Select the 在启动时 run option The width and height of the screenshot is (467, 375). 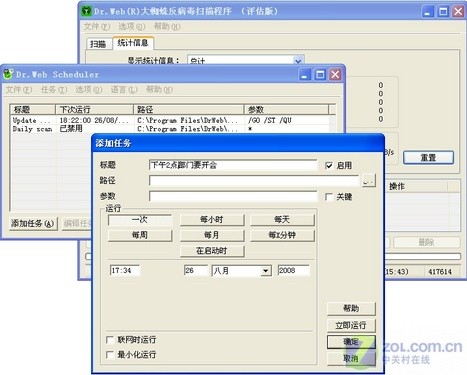tap(212, 251)
